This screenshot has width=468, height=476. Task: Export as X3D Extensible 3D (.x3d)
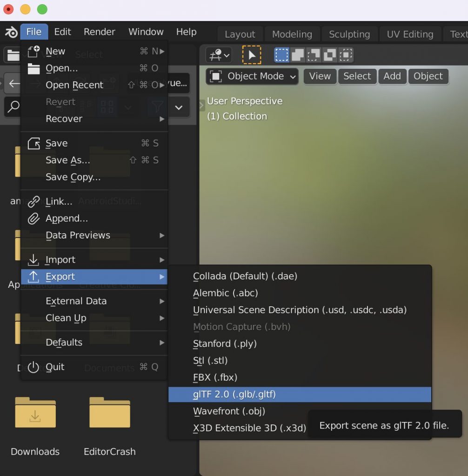click(x=249, y=428)
